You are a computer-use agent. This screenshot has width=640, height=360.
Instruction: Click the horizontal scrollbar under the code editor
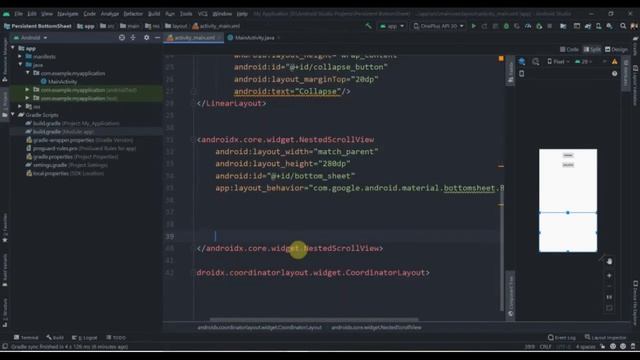click(x=314, y=320)
